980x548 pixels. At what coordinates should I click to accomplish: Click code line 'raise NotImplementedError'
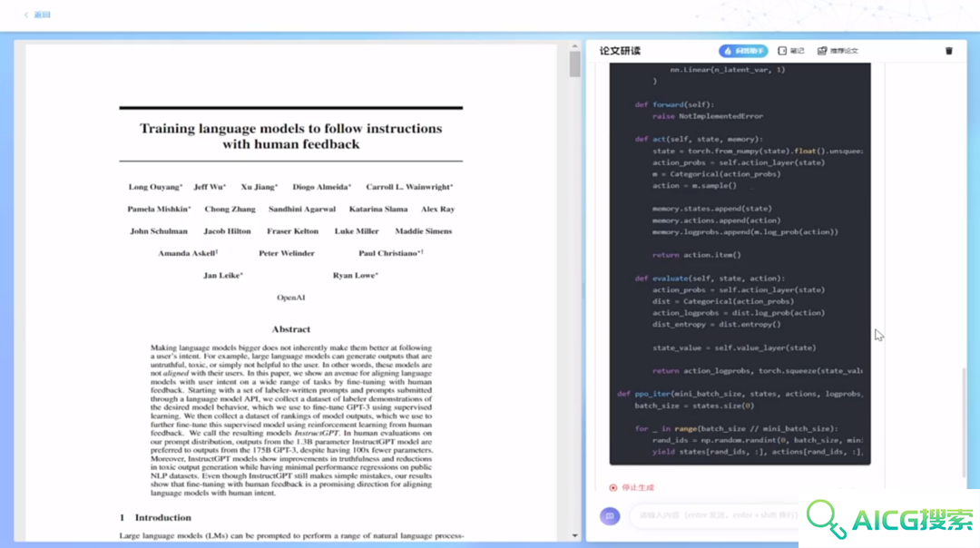coord(708,116)
